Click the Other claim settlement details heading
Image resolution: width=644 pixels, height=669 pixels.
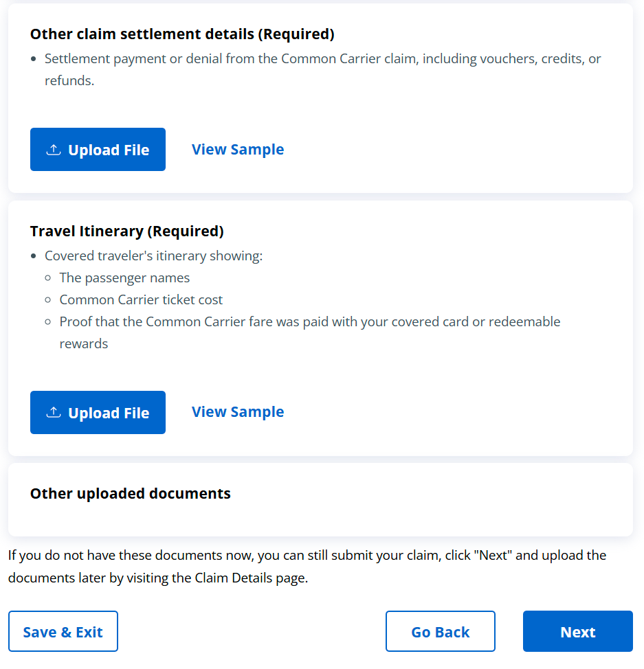pyautogui.click(x=182, y=34)
